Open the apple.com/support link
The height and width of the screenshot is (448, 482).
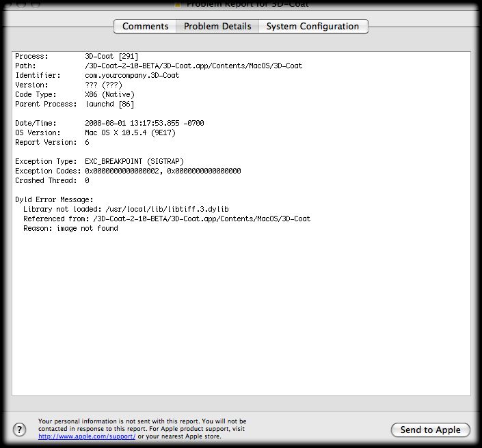pyautogui.click(x=87, y=436)
